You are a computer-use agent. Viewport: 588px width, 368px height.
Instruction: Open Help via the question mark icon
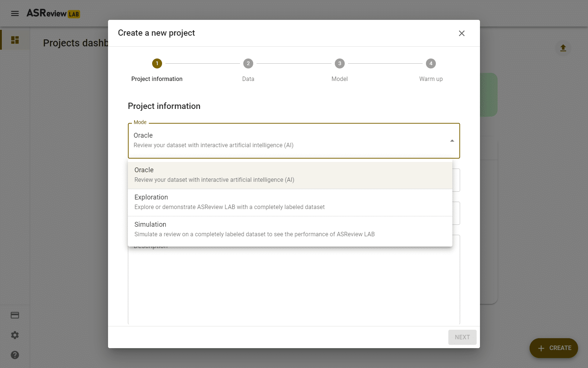point(15,355)
